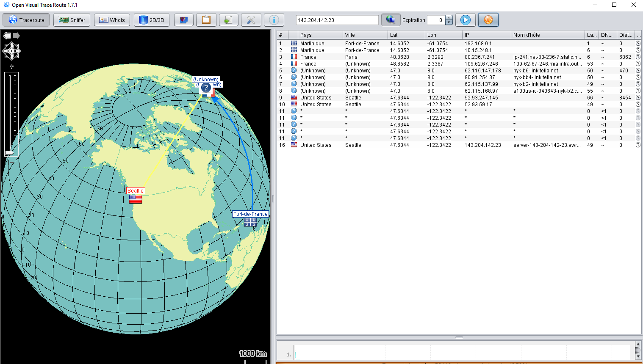The image size is (643, 364).
Task: Click the clipboard copy icon
Action: (206, 20)
